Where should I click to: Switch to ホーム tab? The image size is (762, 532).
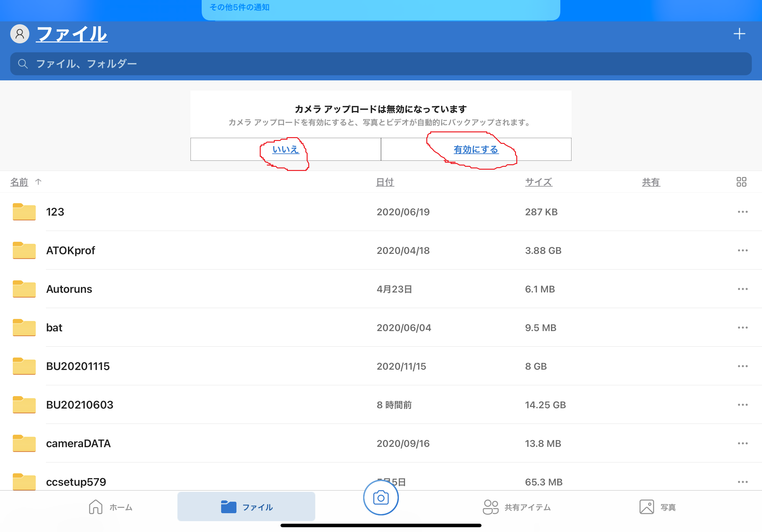110,507
